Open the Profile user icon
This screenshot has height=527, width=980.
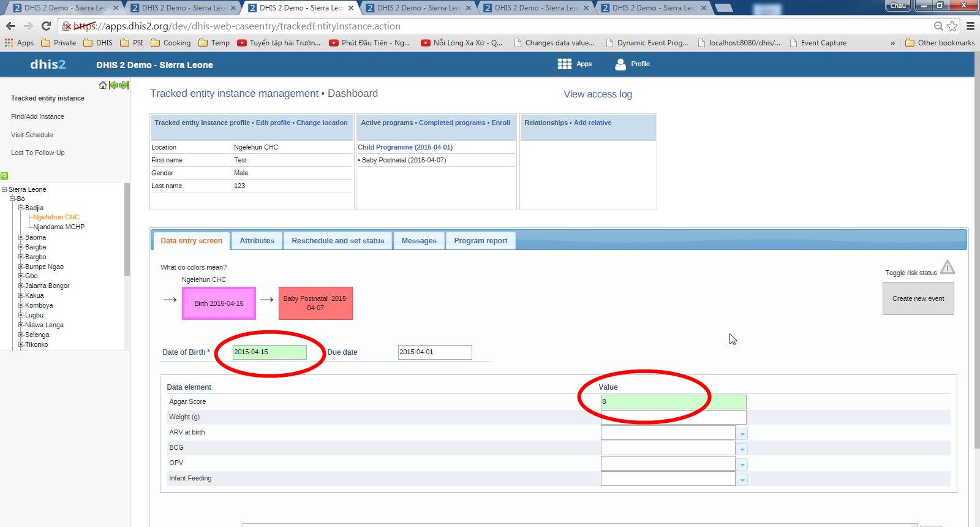click(x=620, y=64)
